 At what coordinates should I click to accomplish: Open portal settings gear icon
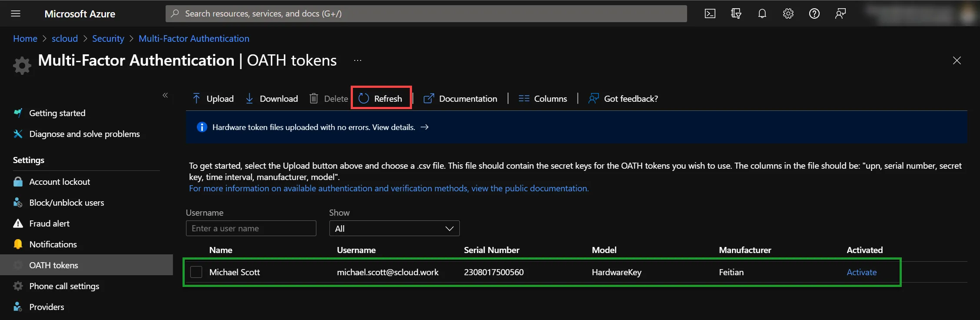[x=788, y=13]
